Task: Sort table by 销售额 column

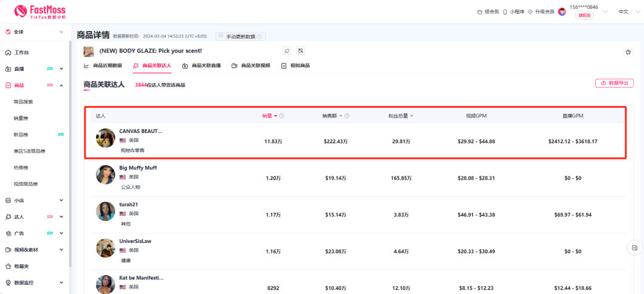Action: point(332,116)
